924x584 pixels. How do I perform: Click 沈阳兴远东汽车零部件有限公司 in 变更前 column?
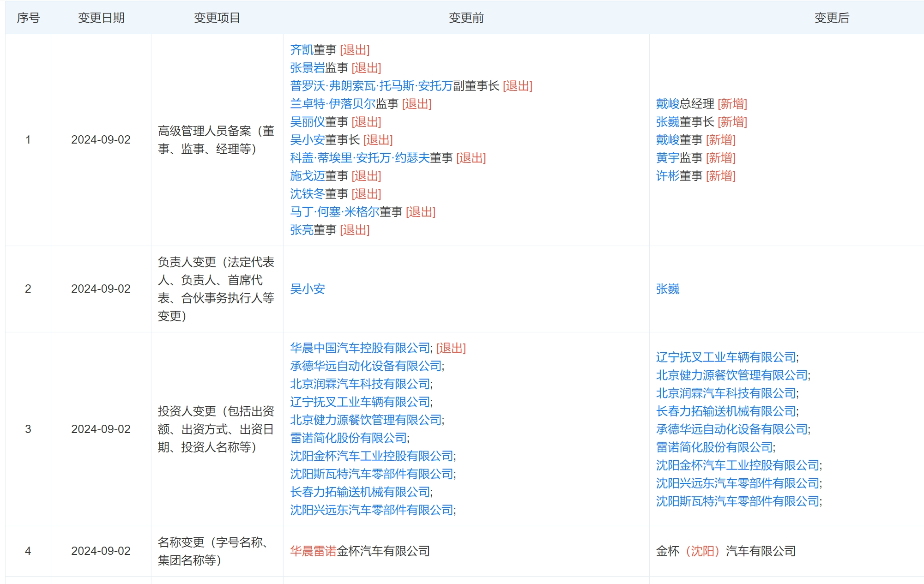point(372,510)
